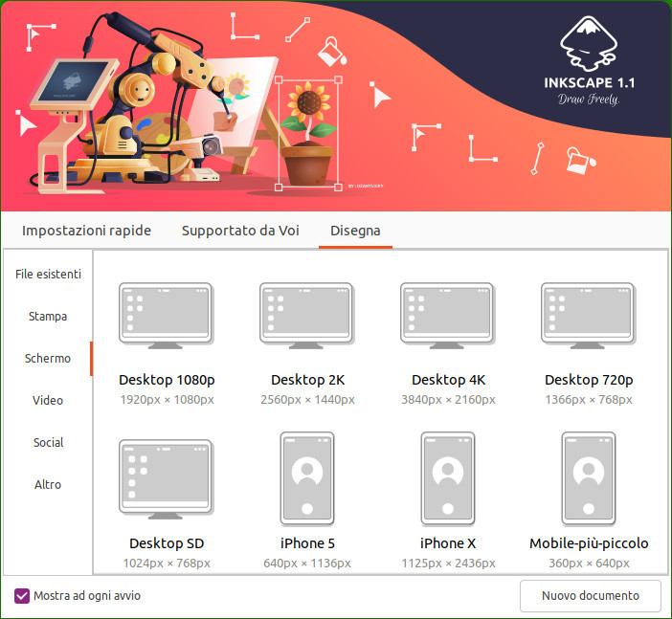Show the Video template category
672x619 pixels.
point(48,400)
